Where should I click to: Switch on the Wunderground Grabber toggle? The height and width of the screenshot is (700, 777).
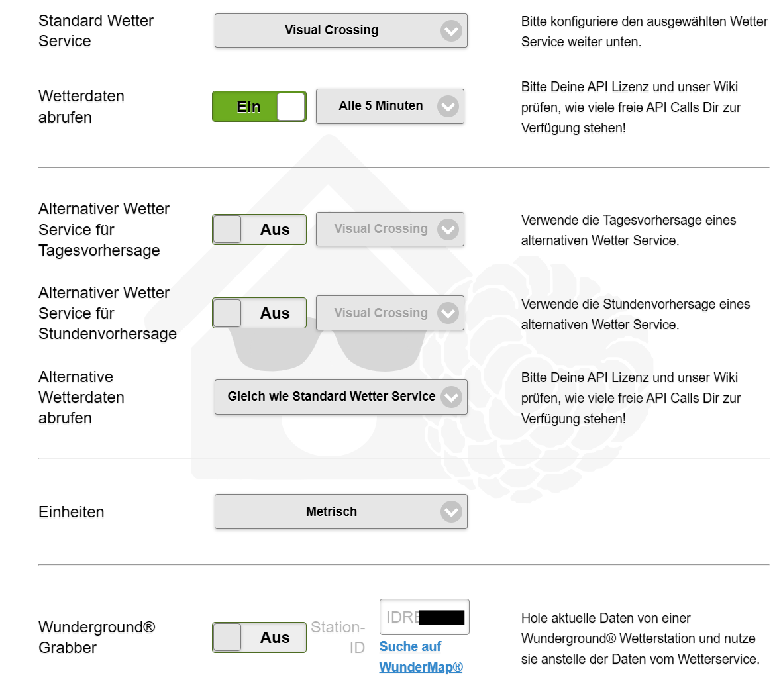click(259, 637)
